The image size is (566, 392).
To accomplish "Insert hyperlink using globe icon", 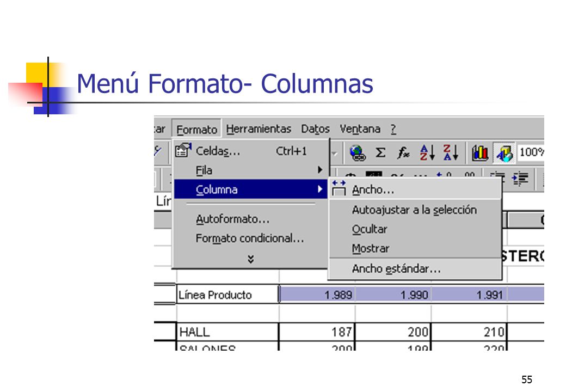I will pos(358,152).
